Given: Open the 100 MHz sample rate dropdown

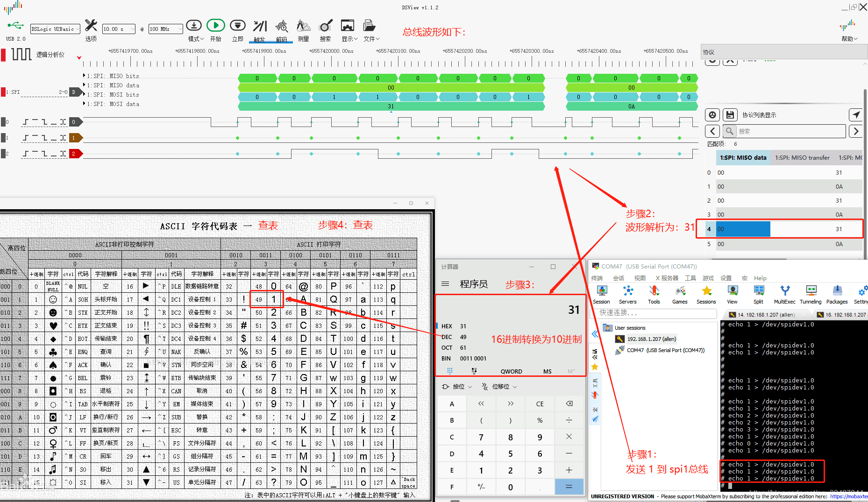Looking at the screenshot, I should click(165, 29).
